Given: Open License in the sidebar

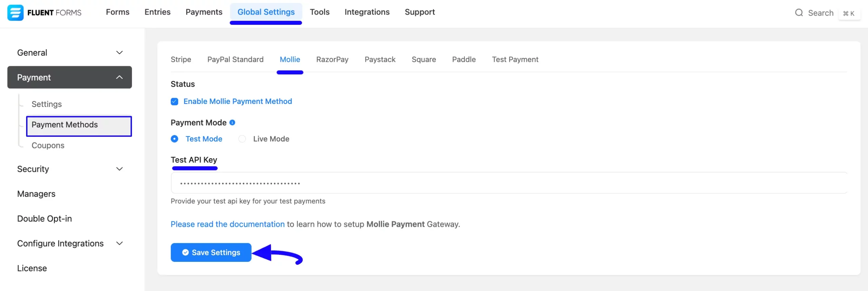Looking at the screenshot, I should click(x=32, y=268).
